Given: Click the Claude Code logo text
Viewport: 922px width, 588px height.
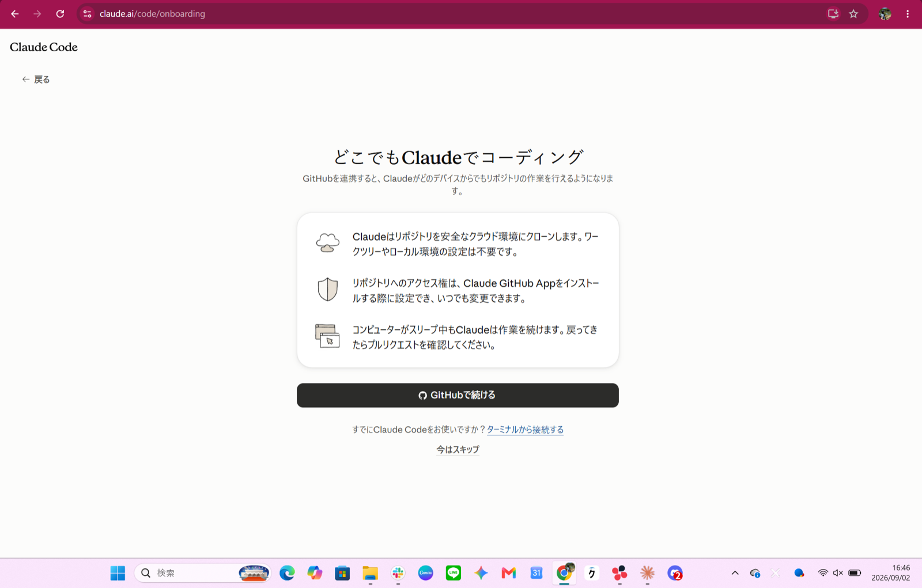Looking at the screenshot, I should (x=44, y=47).
